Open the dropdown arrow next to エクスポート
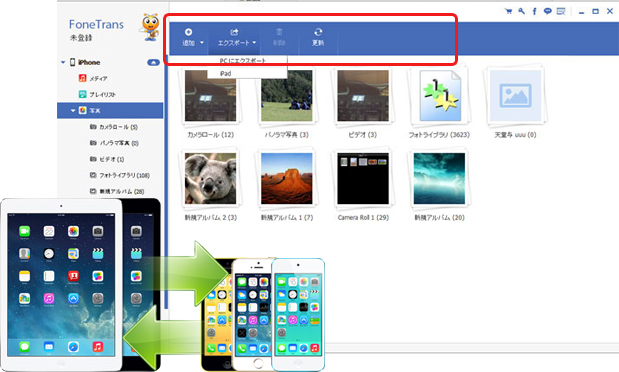The image size is (619, 372). pyautogui.click(x=254, y=43)
